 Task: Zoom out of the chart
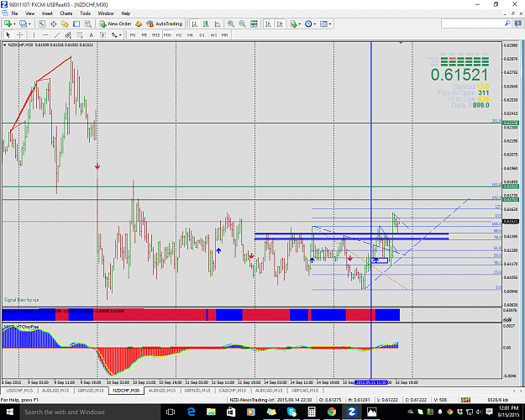(243, 24)
